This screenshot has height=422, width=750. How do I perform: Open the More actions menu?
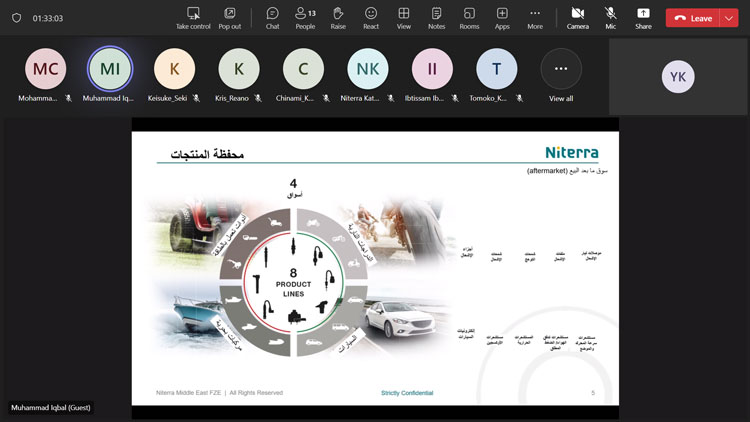pyautogui.click(x=535, y=17)
